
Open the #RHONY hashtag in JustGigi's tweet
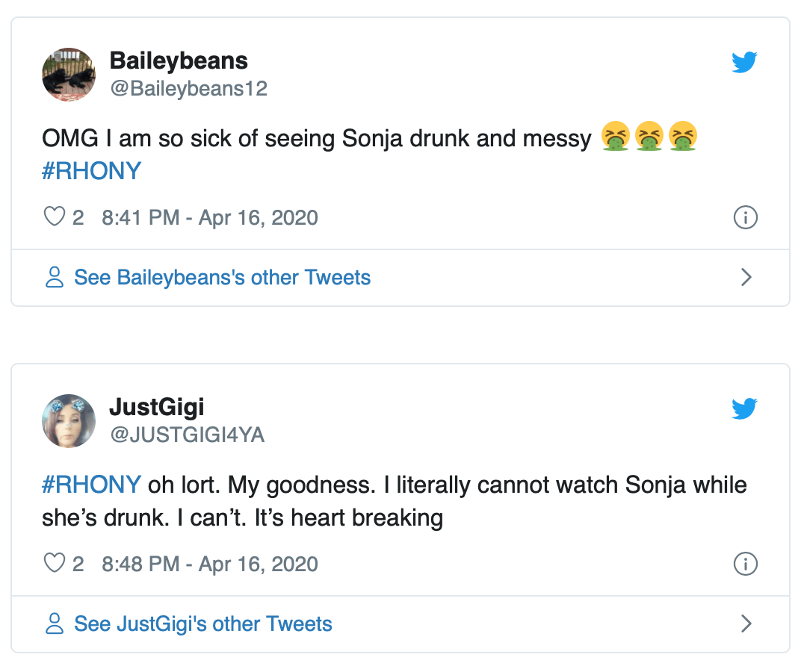pos(91,485)
